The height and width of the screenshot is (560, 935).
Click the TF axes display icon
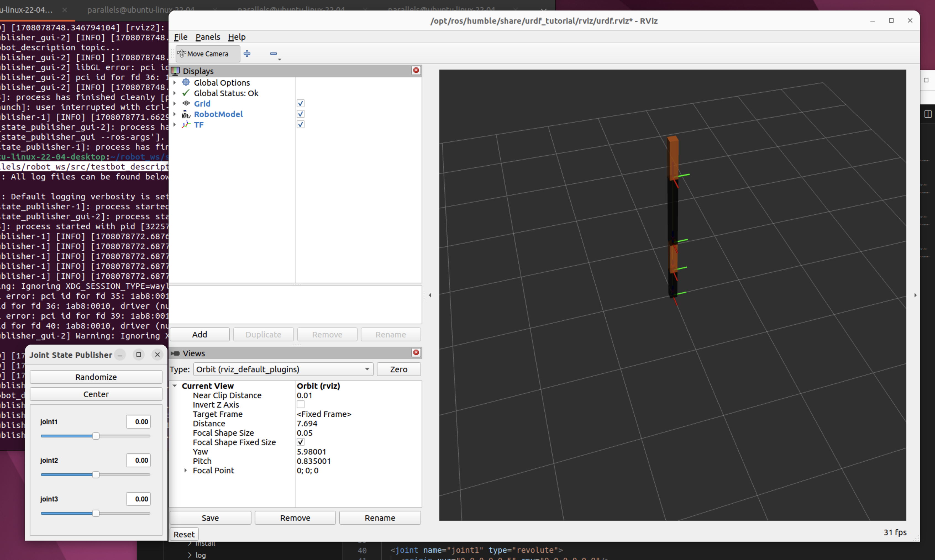click(x=186, y=125)
